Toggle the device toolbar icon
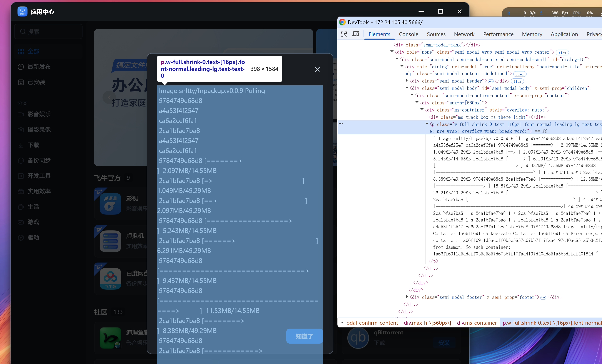 pos(355,34)
